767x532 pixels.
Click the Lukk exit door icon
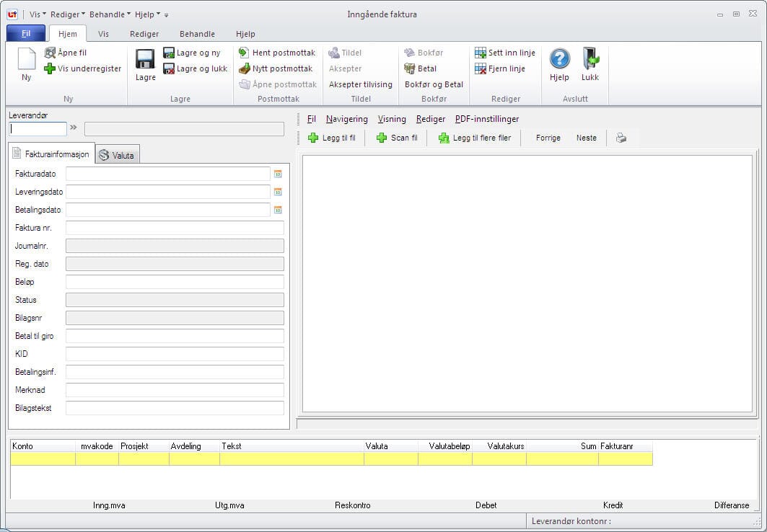point(590,59)
